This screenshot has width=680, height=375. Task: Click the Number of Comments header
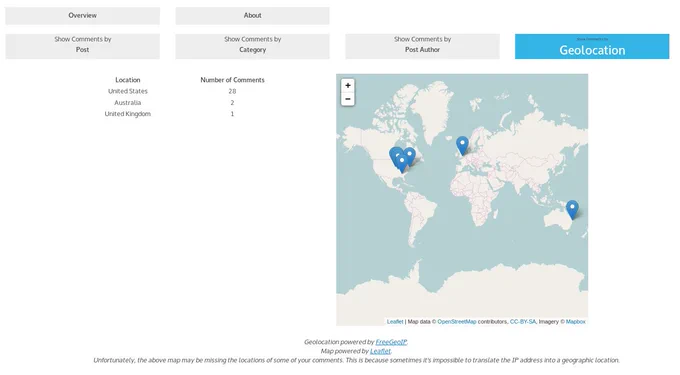pyautogui.click(x=232, y=80)
